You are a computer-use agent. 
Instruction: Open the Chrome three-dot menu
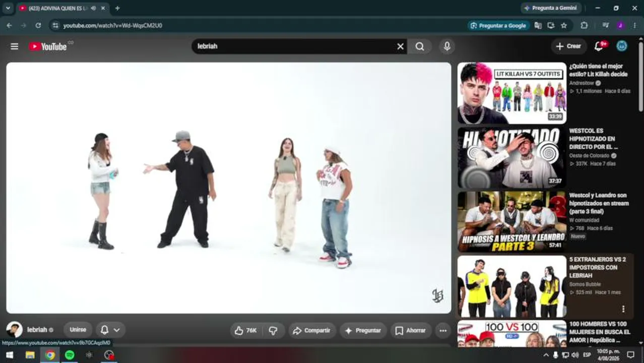click(634, 25)
